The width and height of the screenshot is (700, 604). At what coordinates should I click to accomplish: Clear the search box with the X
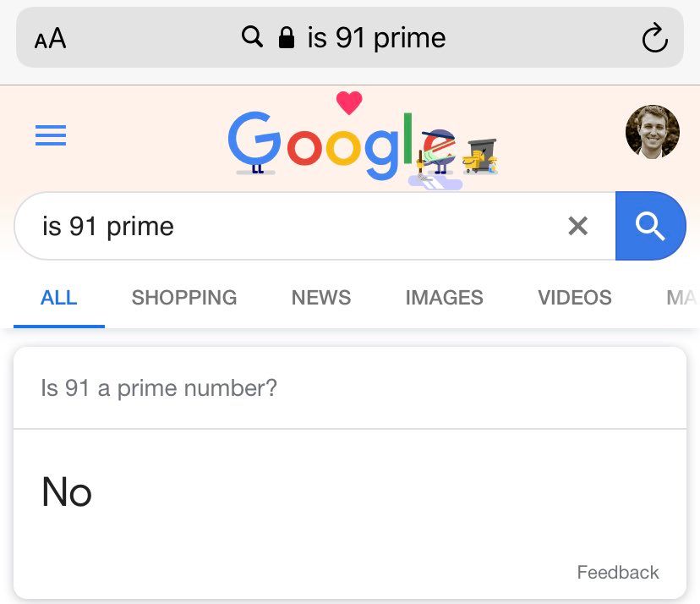(x=577, y=226)
